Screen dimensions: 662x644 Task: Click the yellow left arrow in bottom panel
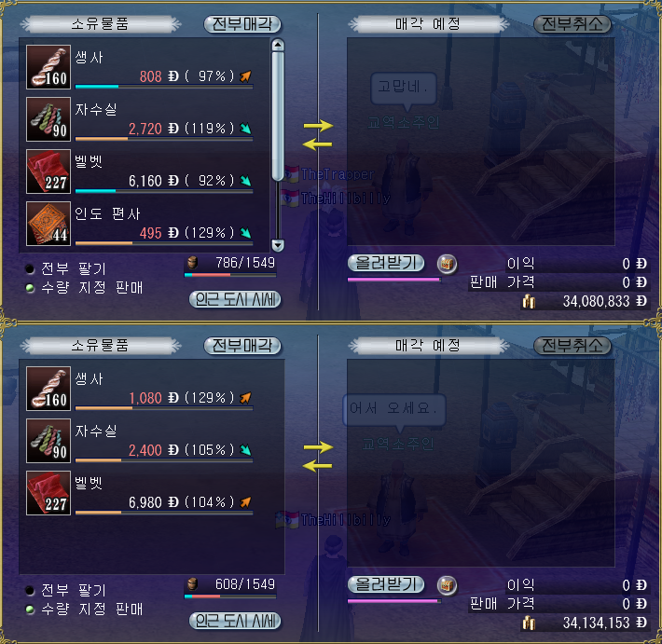(318, 466)
